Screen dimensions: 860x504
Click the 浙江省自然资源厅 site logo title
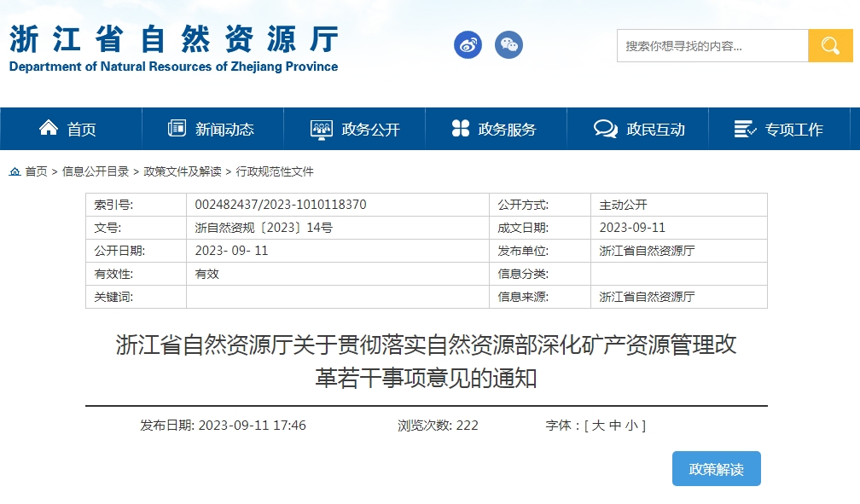point(174,39)
